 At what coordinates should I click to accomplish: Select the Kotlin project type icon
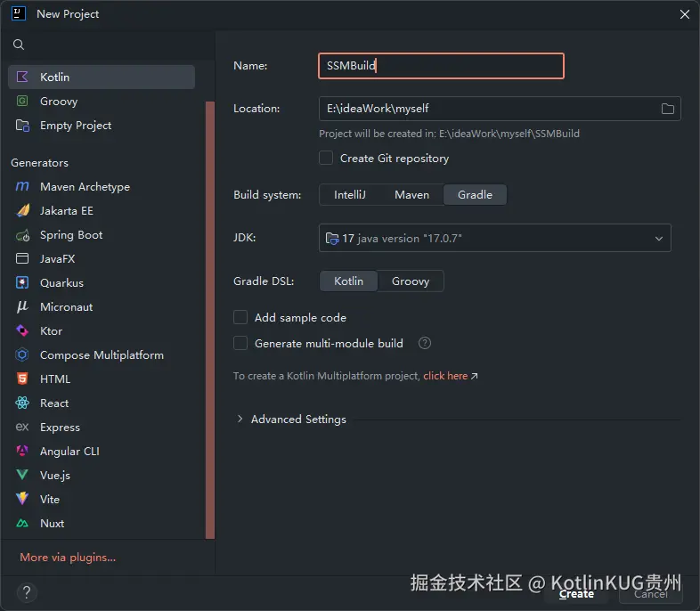click(x=22, y=77)
